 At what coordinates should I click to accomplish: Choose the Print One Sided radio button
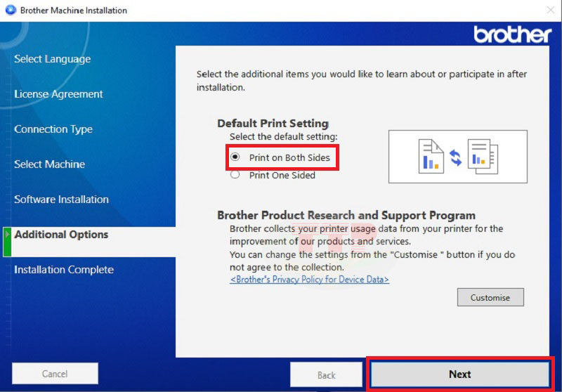coord(235,176)
